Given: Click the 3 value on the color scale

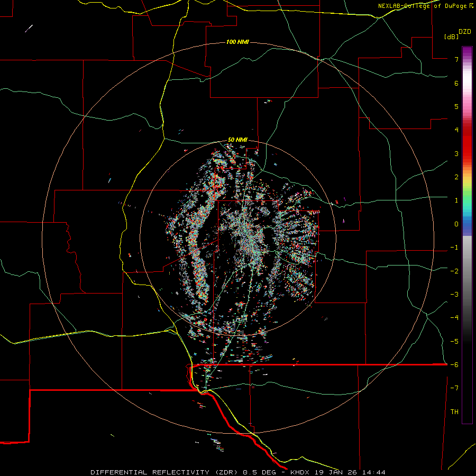Looking at the screenshot, I should (x=456, y=153).
